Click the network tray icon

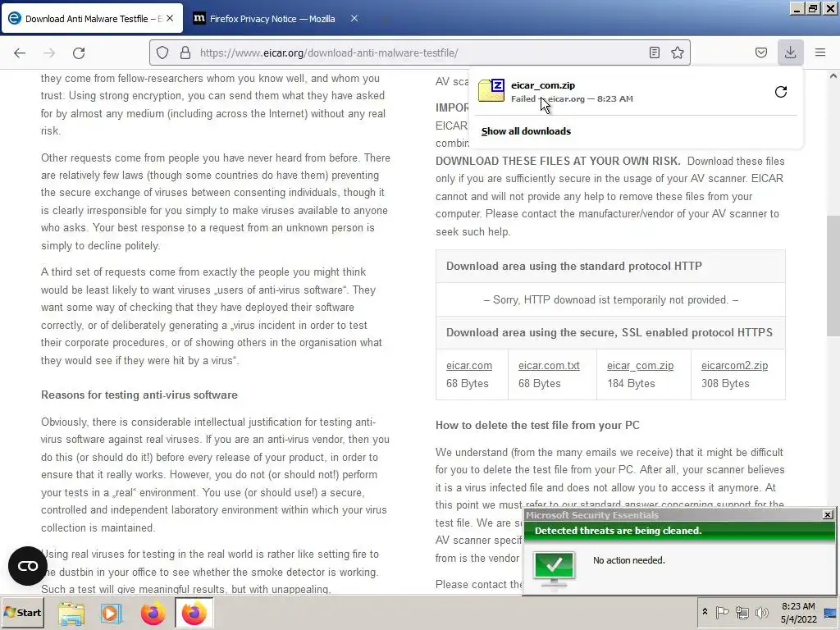[742, 612]
